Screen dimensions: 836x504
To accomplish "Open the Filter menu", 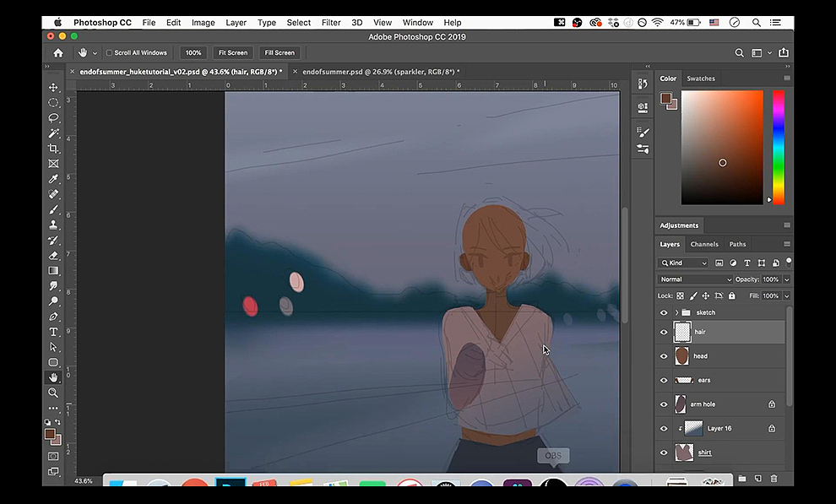I will coord(330,22).
